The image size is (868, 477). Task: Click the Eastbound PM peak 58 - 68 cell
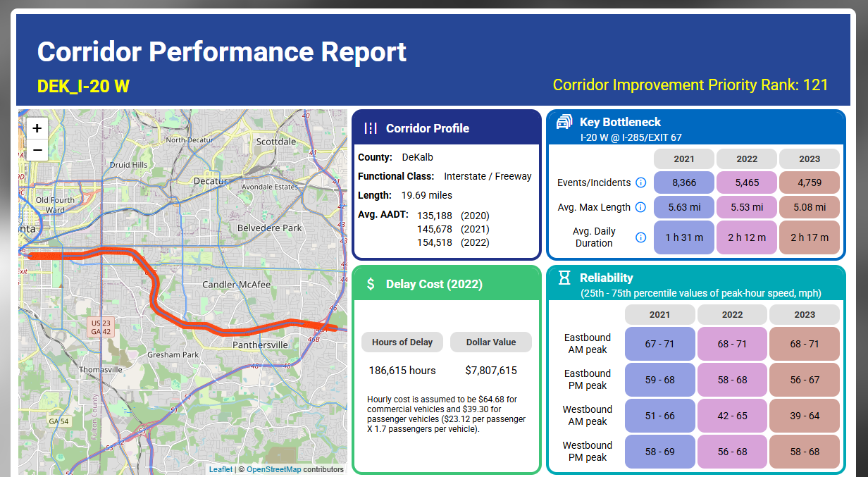click(732, 380)
